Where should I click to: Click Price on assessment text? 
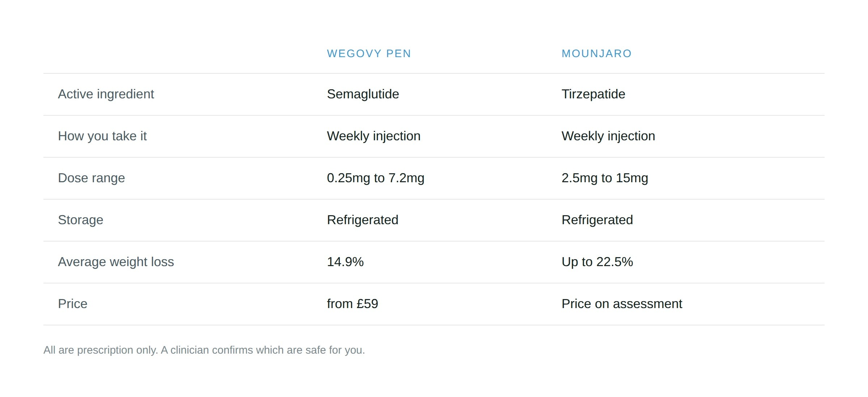pos(622,304)
